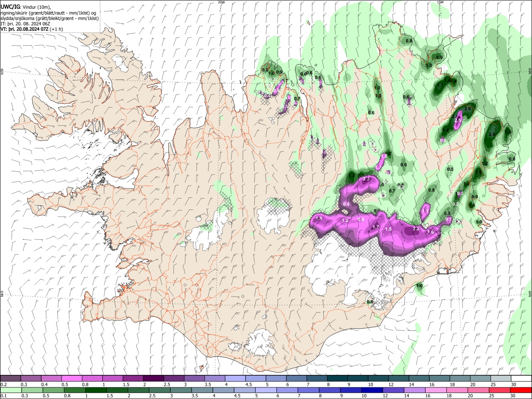Click the 1.8 value in the purple snow area
The image size is (532, 399).
tap(319, 219)
